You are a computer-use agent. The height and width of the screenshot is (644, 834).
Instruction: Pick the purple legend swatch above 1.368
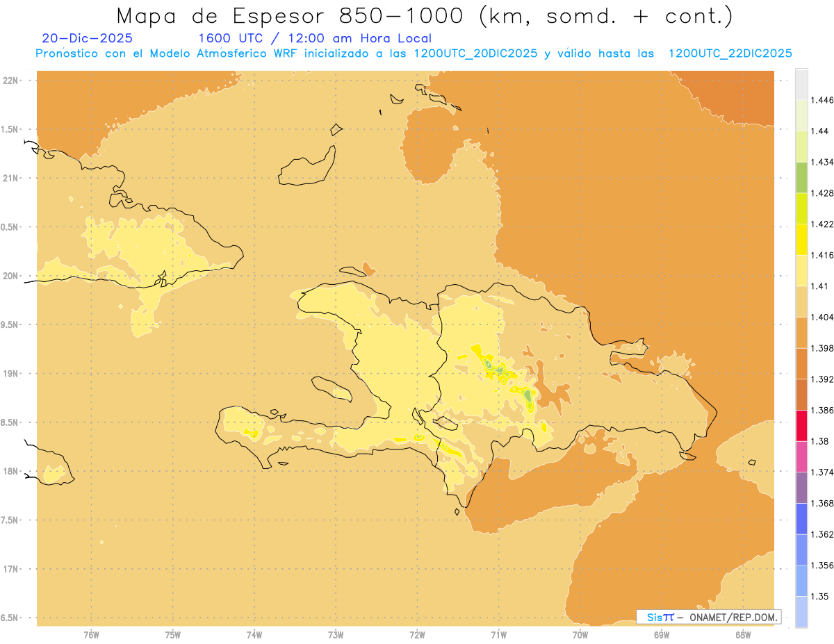click(801, 488)
